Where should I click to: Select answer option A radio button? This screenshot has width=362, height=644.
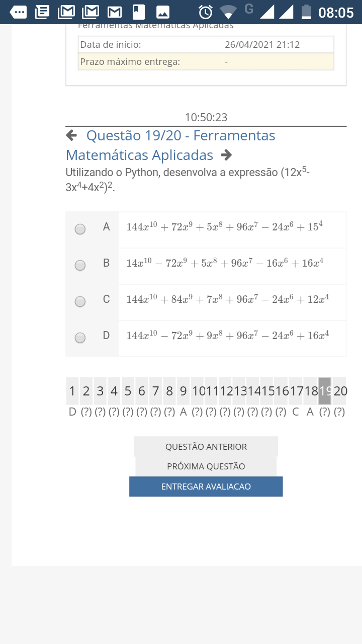80,229
